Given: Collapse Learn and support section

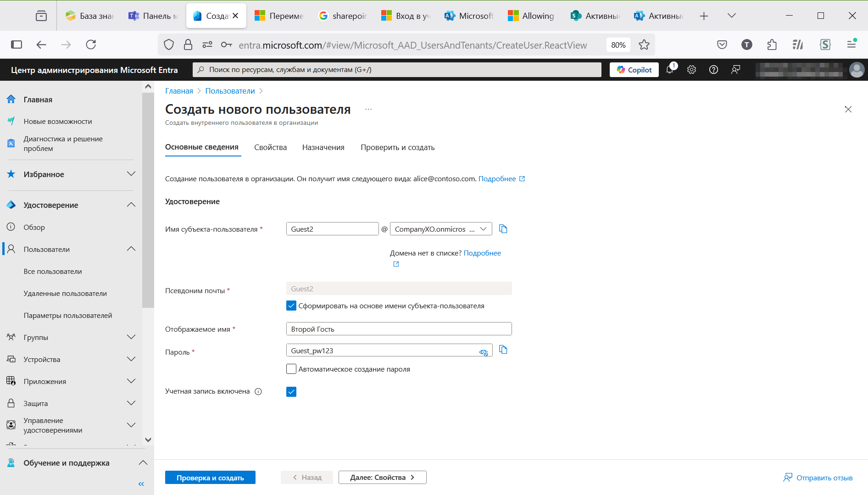Looking at the screenshot, I should tap(143, 463).
